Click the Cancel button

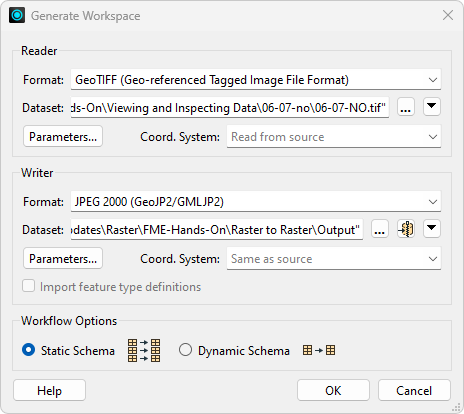[414, 390]
